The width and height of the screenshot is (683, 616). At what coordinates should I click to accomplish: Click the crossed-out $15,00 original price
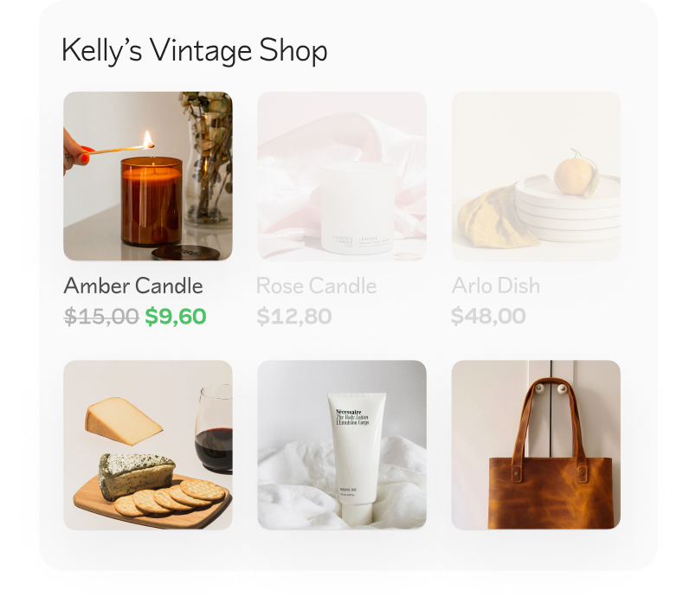click(x=101, y=316)
